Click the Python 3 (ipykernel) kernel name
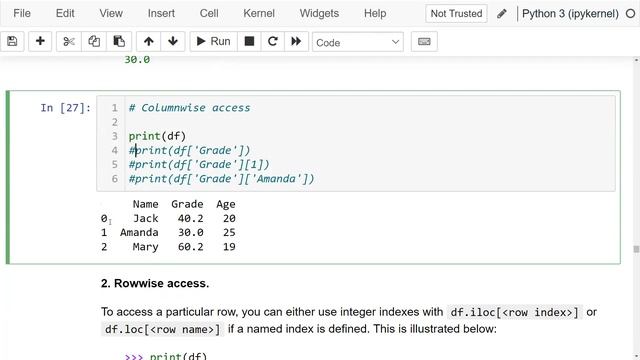640x360 pixels. [x=570, y=13]
